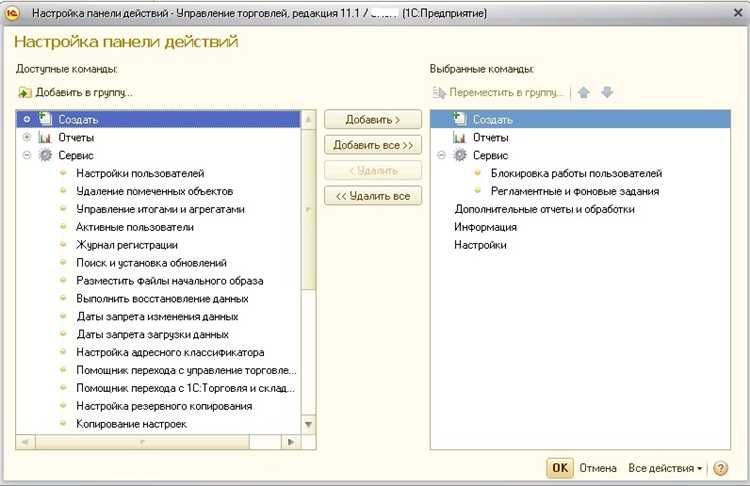Click Отчеты chart icon in selected commands
This screenshot has width=750, height=486.
tap(460, 138)
